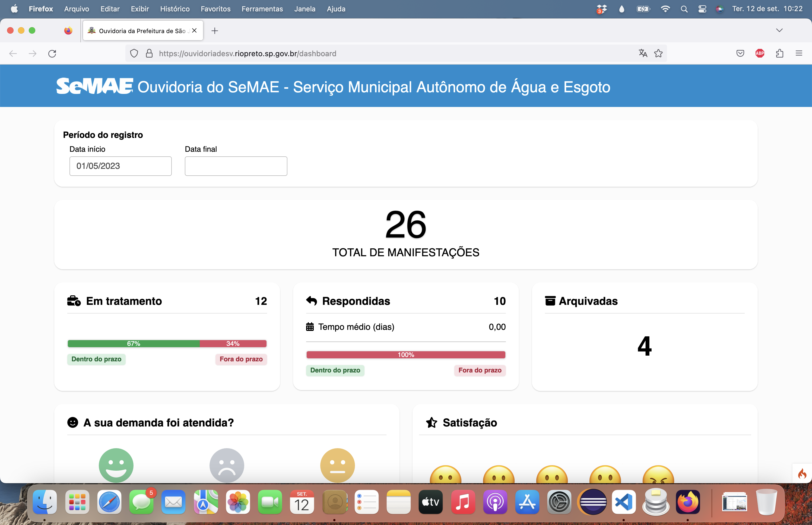This screenshot has width=812, height=525.
Task: Open the Firefox hamburger application menu
Action: (x=799, y=53)
